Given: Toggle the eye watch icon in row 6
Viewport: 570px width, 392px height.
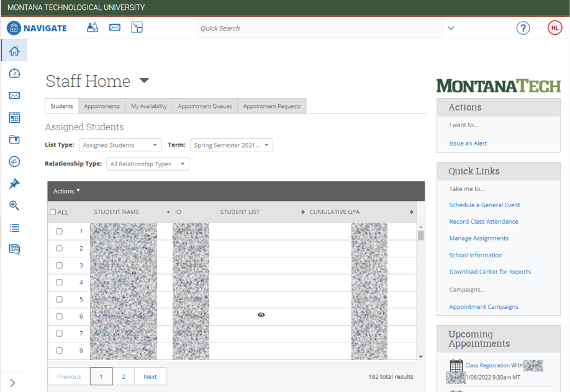Looking at the screenshot, I should 261,315.
